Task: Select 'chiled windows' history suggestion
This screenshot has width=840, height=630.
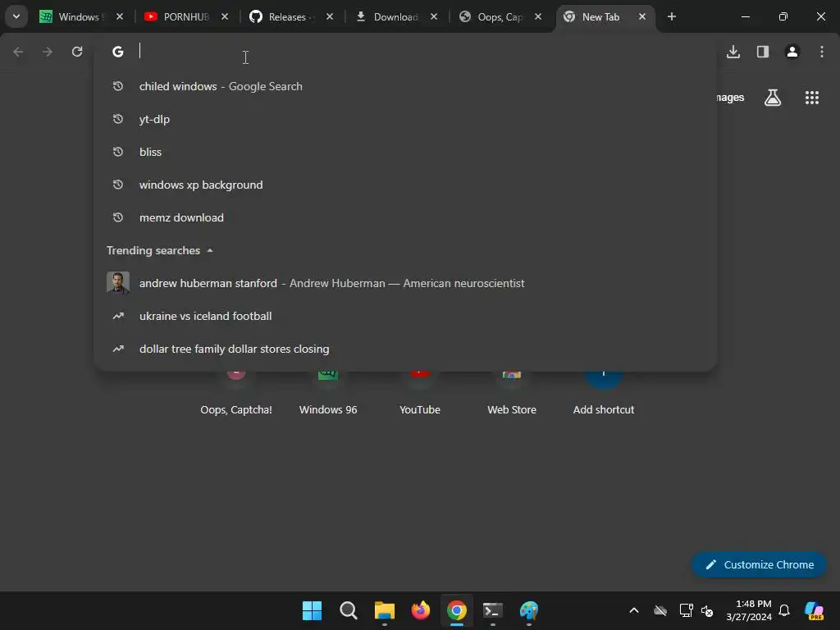Action: [405, 86]
